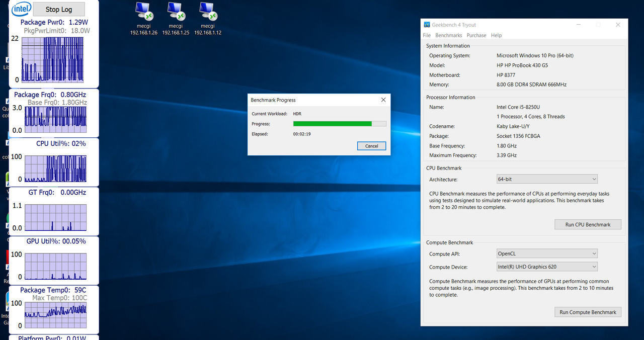Expand the Compute Device dropdown

coord(547,267)
